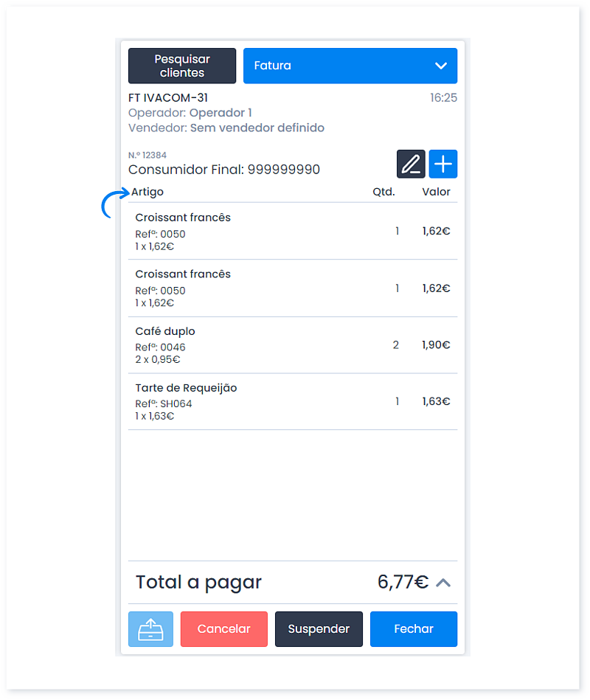Image resolution: width=590 pixels, height=700 pixels.
Task: Click the Valor column header
Action: click(x=436, y=192)
